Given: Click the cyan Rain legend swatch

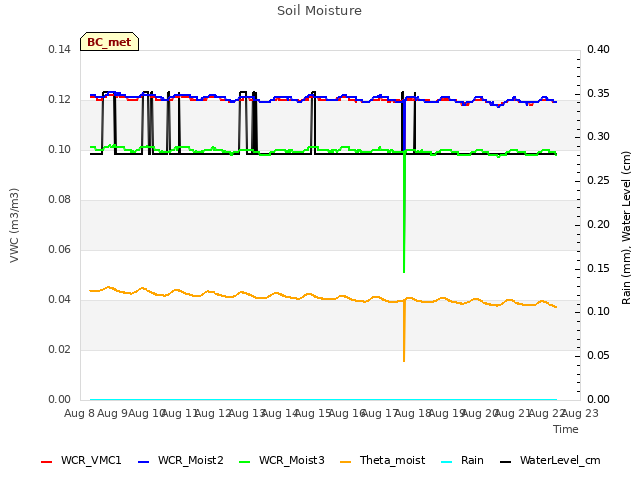Looking at the screenshot, I should 447,462.
